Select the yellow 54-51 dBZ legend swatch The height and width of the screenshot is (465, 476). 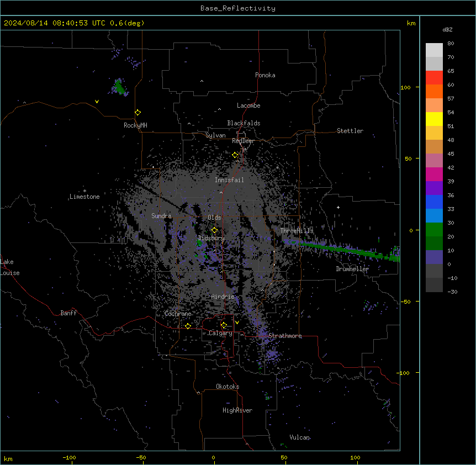[434, 119]
